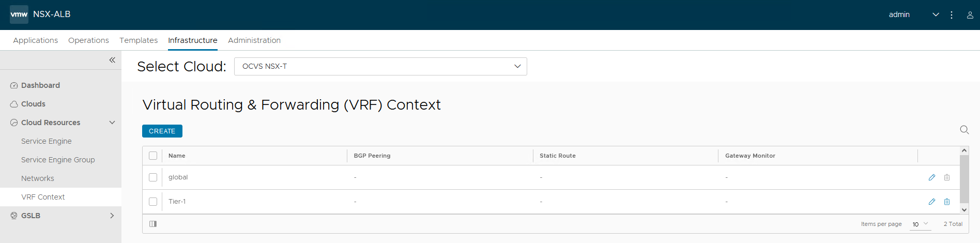Open Service Engine Group in sidebar
This screenshot has height=243, width=980.
[x=58, y=160]
